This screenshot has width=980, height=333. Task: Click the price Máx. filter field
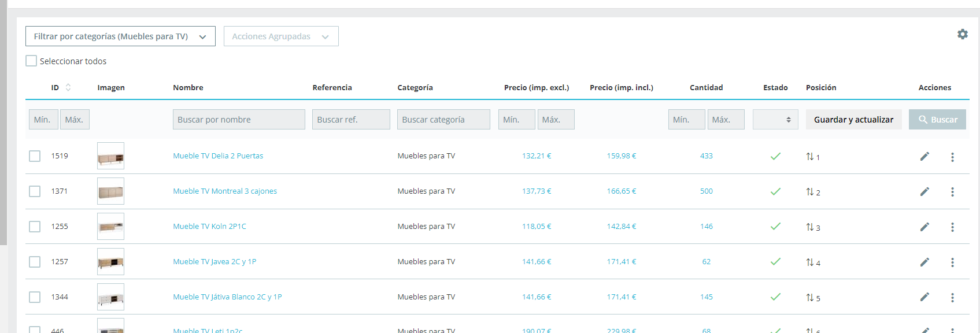(556, 120)
